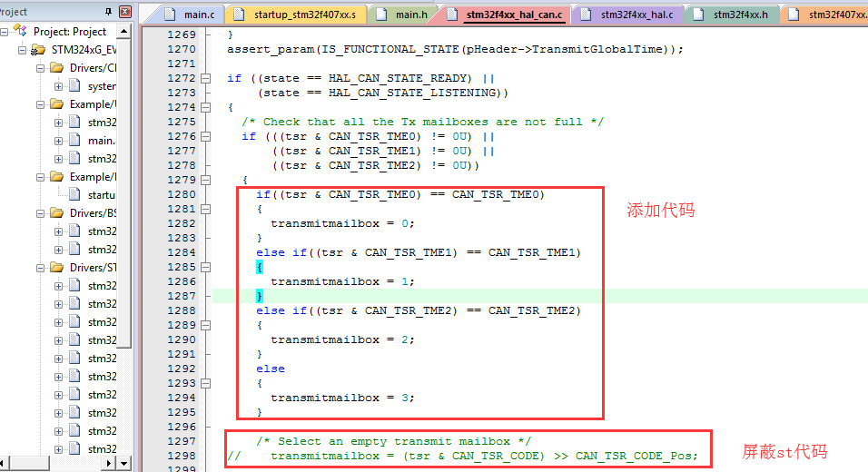Click line number 1270 in the gutter
868x472 pixels.
(x=182, y=49)
